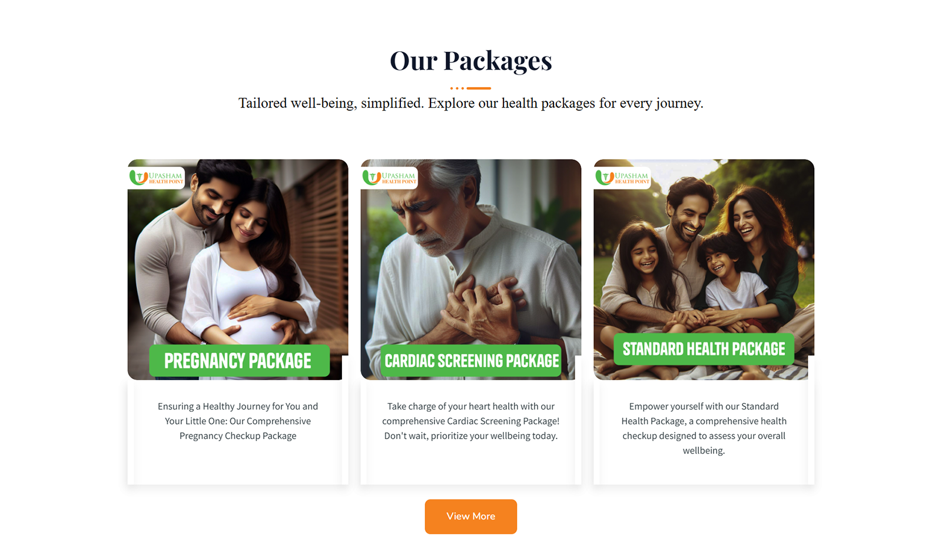Click the Upasham logo on Pregnancy card

click(x=156, y=177)
